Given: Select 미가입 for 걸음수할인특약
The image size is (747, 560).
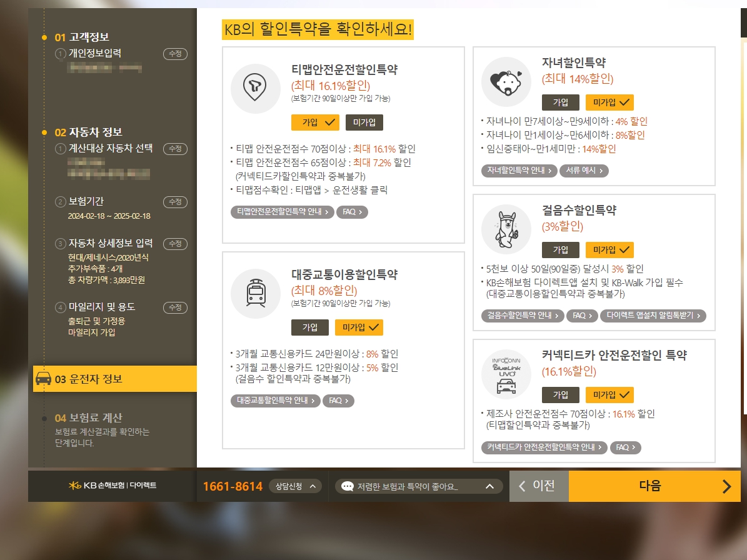Looking at the screenshot, I should pyautogui.click(x=610, y=250).
